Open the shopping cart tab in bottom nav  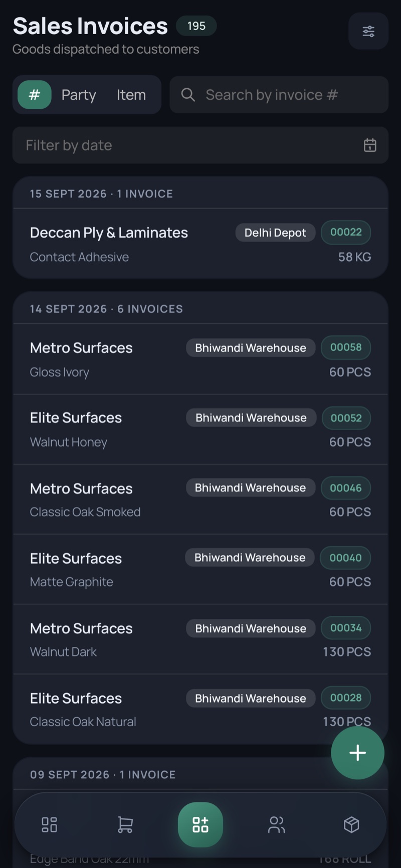(125, 824)
